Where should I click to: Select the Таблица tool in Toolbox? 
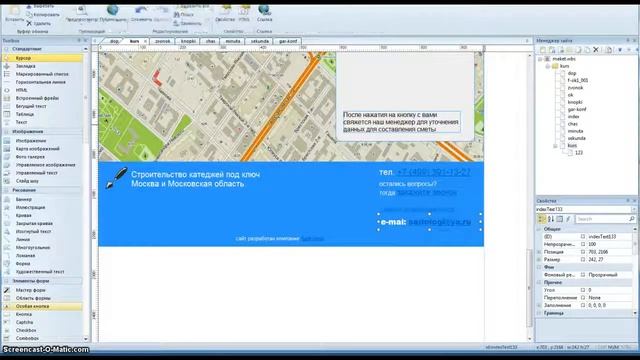42,114
